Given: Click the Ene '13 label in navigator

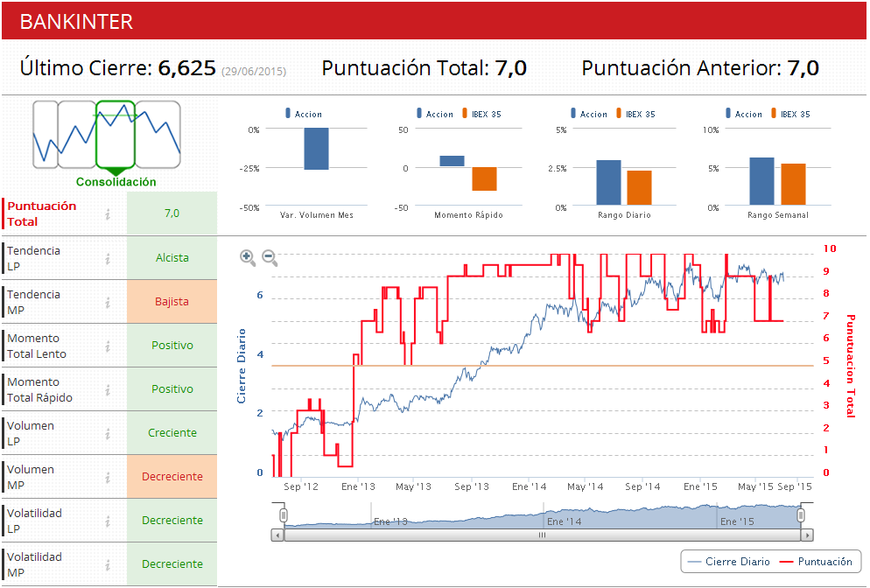Looking at the screenshot, I should [390, 522].
